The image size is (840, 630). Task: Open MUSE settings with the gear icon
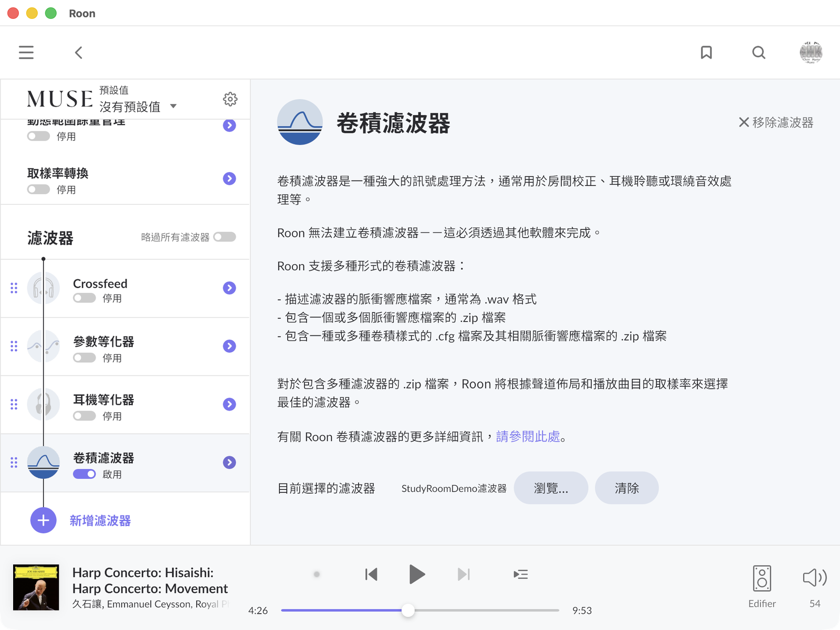tap(230, 99)
